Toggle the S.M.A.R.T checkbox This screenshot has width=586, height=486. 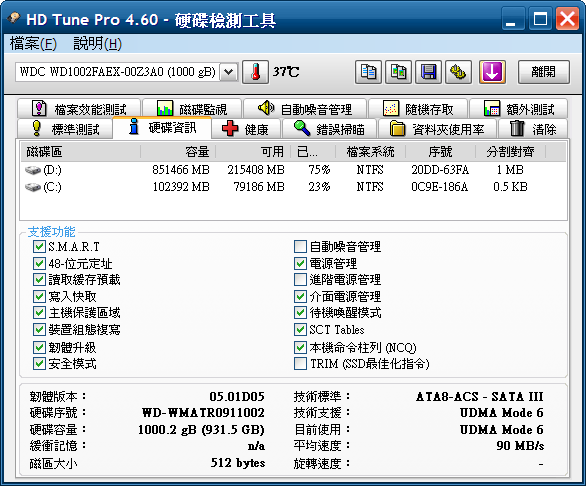pyautogui.click(x=39, y=247)
